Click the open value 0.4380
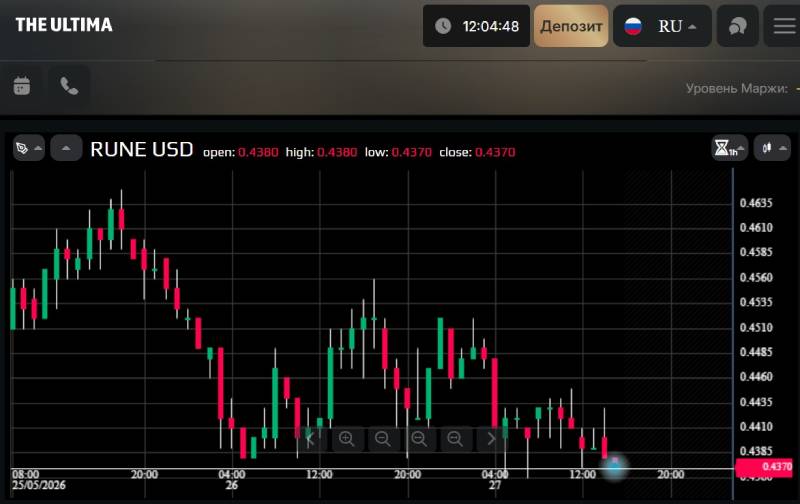Viewport: 800px width, 504px height. [258, 152]
